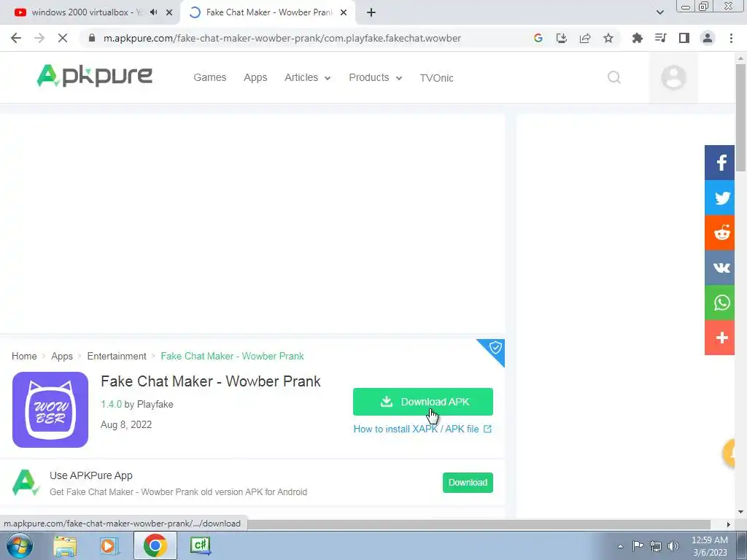Viewport: 747px width, 560px height.
Task: Open the tab search dropdown arrow
Action: 659,12
